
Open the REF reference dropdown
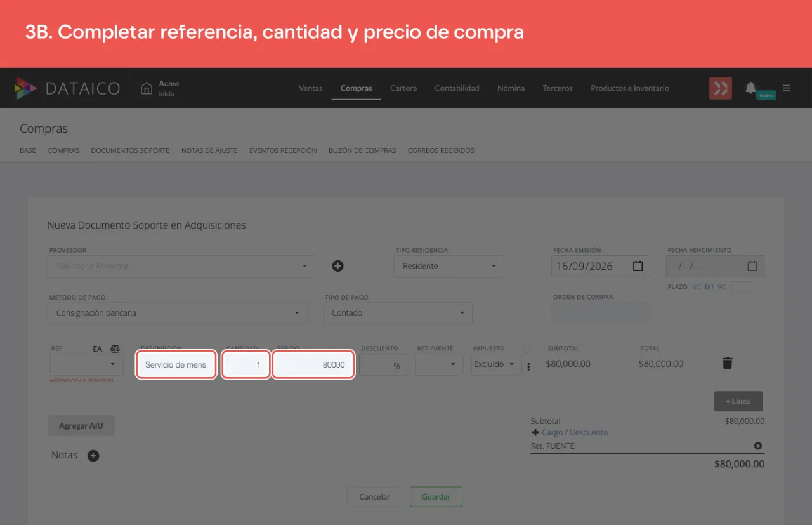click(x=86, y=364)
